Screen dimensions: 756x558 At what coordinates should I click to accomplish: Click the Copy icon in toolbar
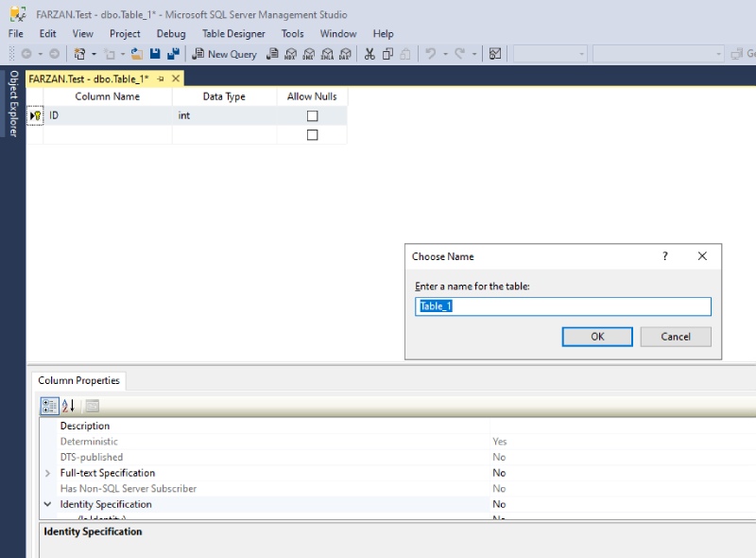pos(387,54)
